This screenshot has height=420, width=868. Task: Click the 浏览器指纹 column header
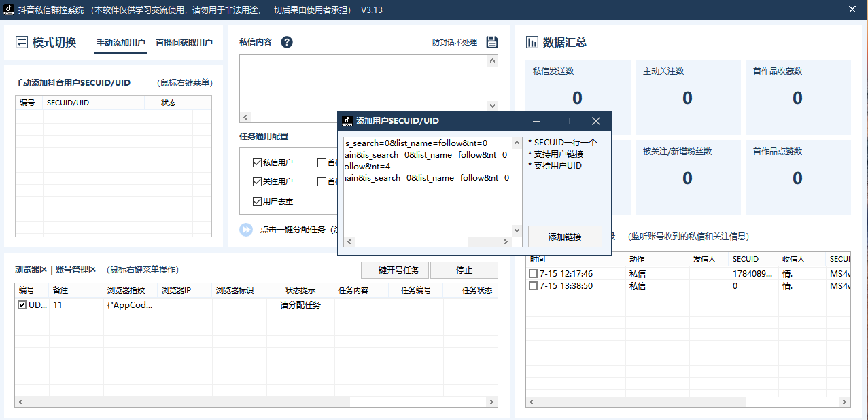pyautogui.click(x=131, y=290)
